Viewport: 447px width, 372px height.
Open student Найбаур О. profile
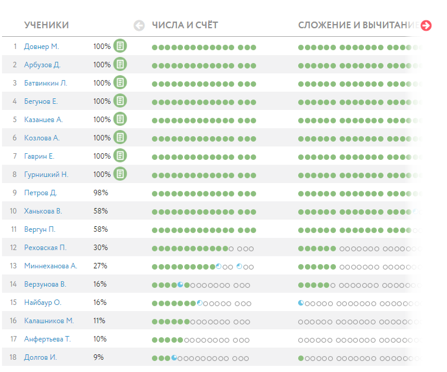pos(42,302)
